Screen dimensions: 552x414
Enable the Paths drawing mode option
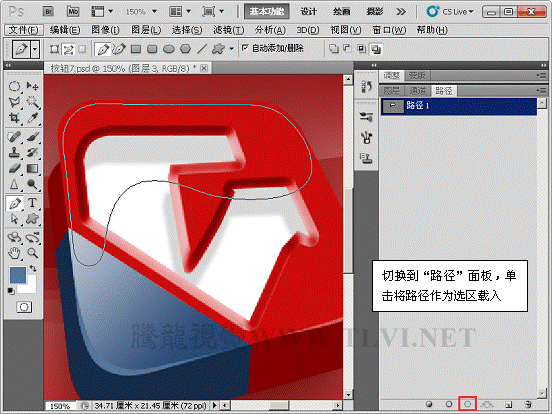coord(68,49)
